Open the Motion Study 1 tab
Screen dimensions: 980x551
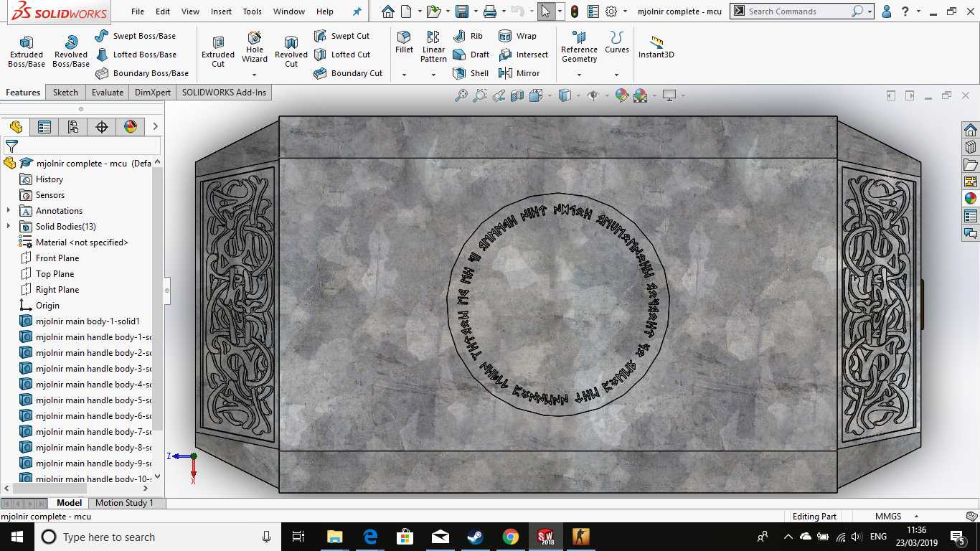pos(125,503)
